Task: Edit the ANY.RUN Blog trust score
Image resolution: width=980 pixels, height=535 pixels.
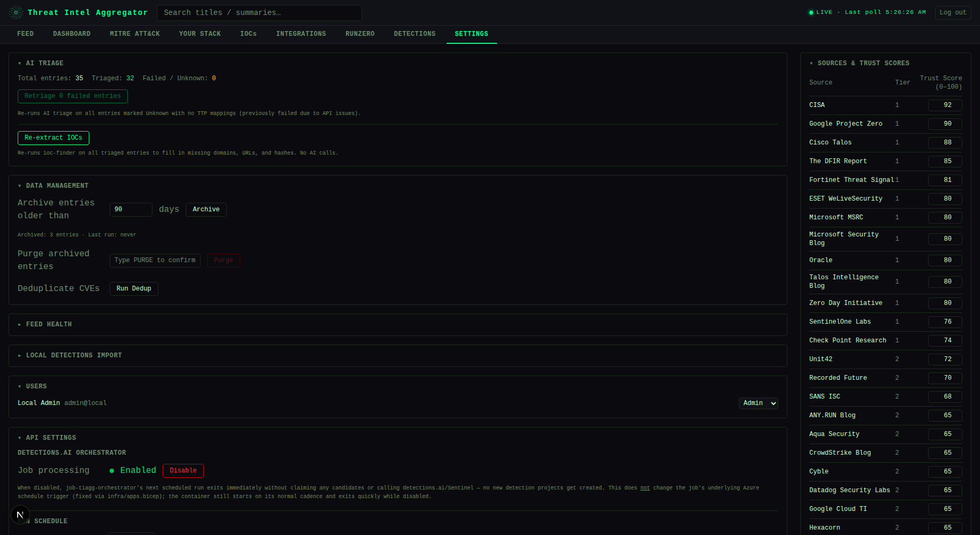Action: click(x=945, y=416)
